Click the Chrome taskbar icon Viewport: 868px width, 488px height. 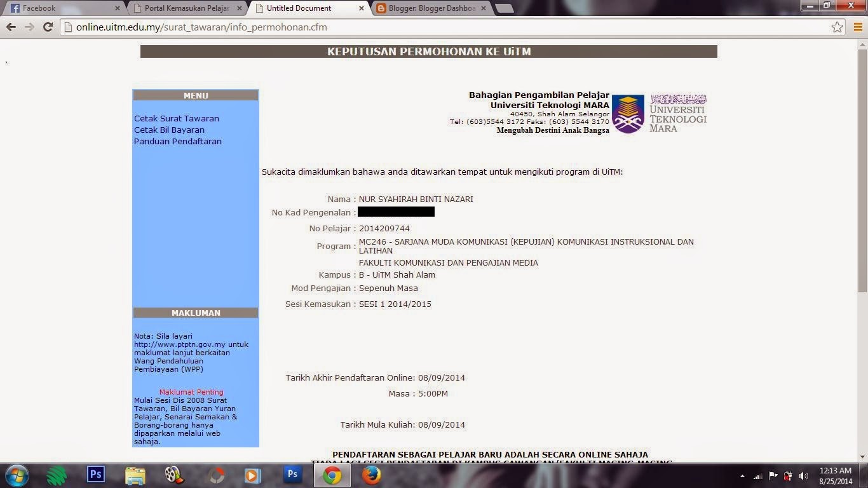pyautogui.click(x=332, y=475)
